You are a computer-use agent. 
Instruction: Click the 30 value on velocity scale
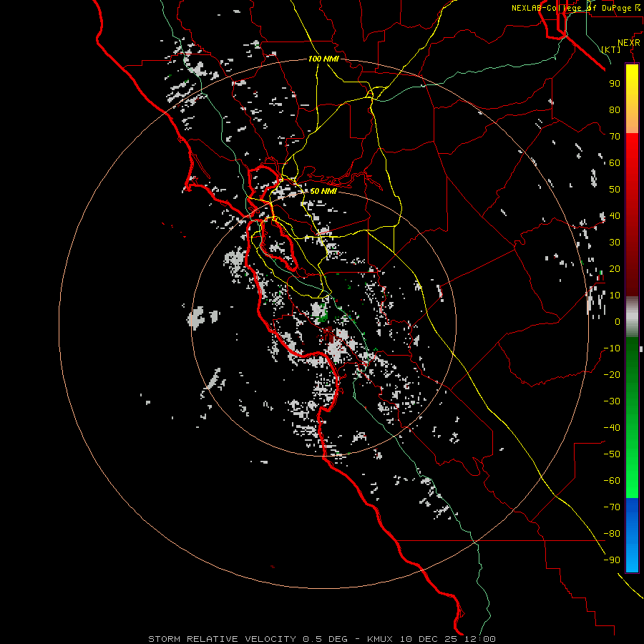(615, 243)
